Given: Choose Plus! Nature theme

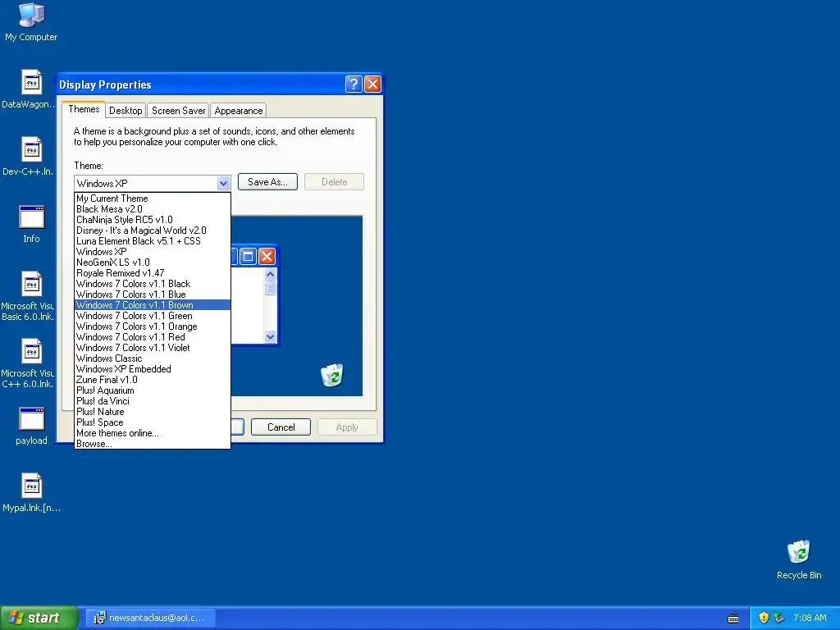Looking at the screenshot, I should click(x=152, y=412).
